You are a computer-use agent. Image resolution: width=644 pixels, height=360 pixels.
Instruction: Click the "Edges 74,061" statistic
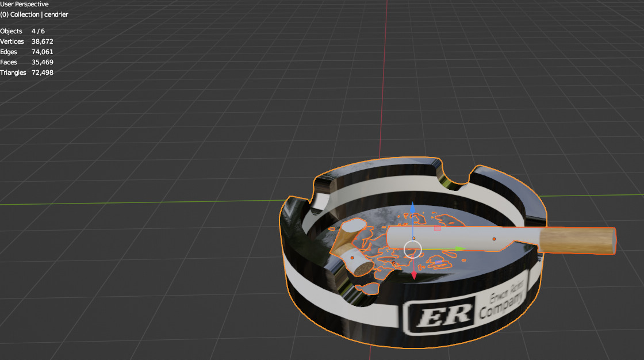(26, 52)
